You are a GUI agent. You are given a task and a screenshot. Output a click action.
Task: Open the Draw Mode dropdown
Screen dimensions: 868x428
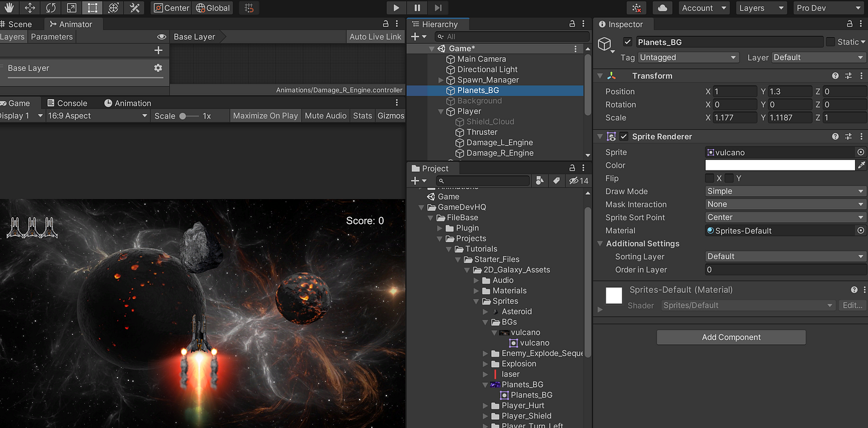pos(784,191)
